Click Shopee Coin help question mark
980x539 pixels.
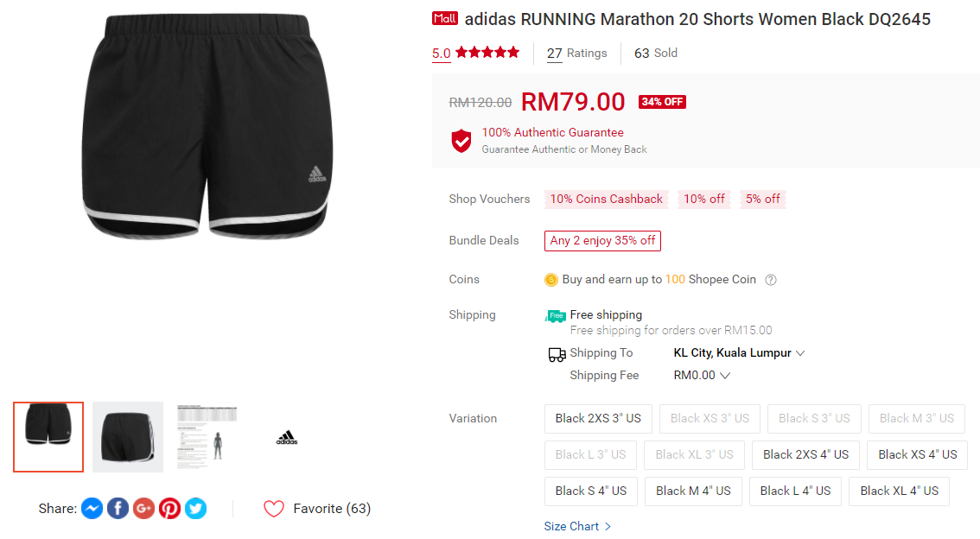click(771, 280)
